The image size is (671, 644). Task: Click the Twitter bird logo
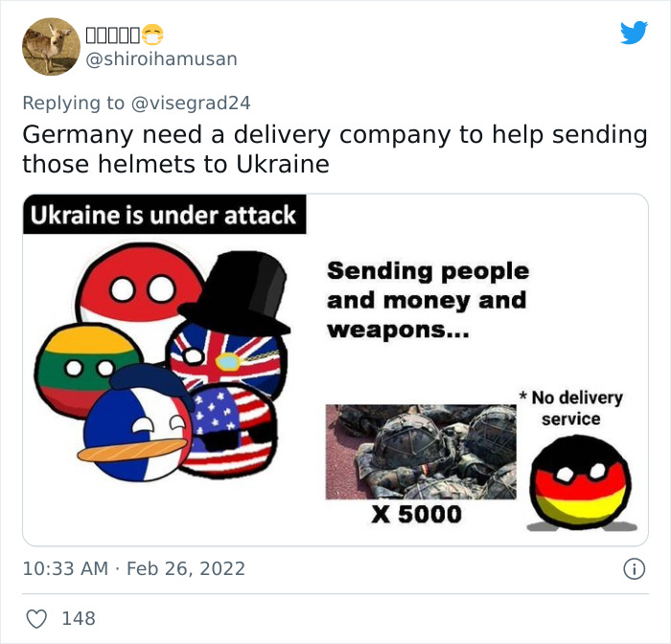pyautogui.click(x=634, y=33)
